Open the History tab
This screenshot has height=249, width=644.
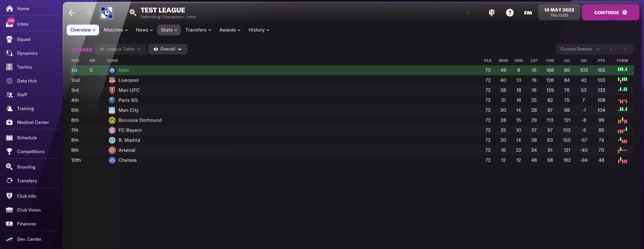(259, 30)
